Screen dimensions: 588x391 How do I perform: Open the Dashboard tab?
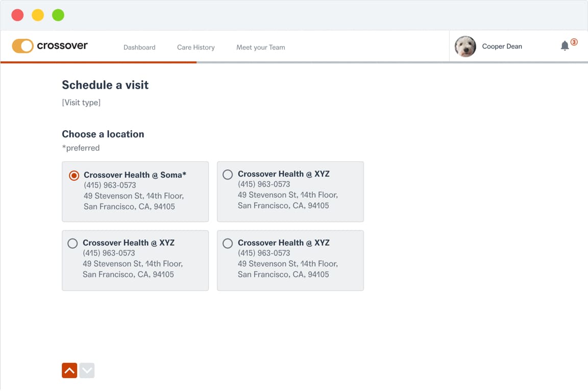click(x=139, y=47)
